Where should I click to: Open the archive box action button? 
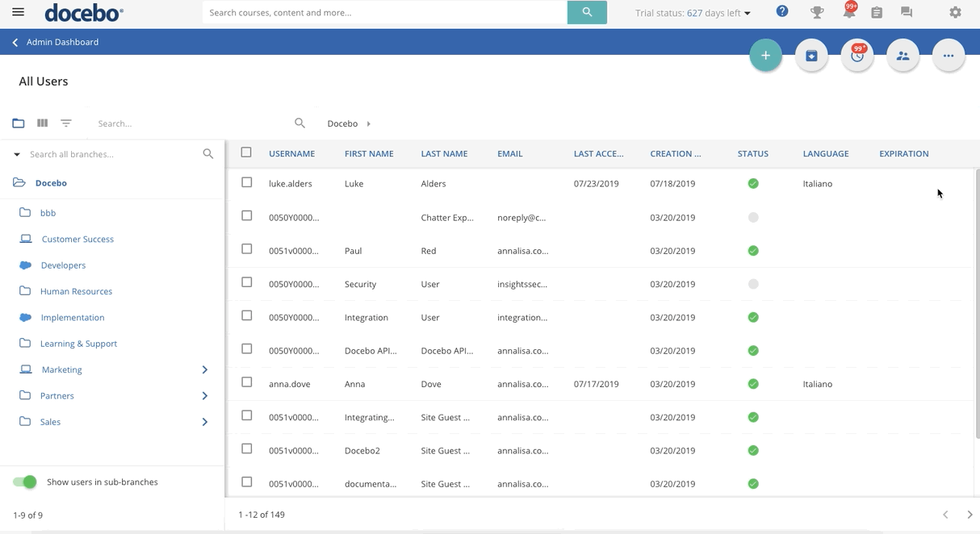click(x=811, y=56)
